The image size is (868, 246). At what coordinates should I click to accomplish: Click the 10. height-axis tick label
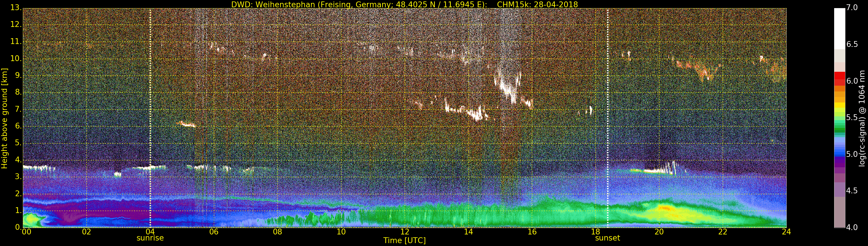16,58
